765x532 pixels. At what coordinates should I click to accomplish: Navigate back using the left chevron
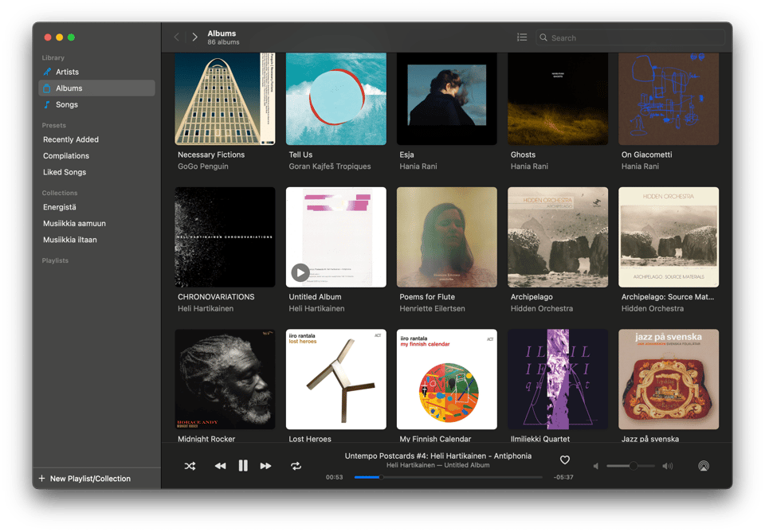[176, 37]
